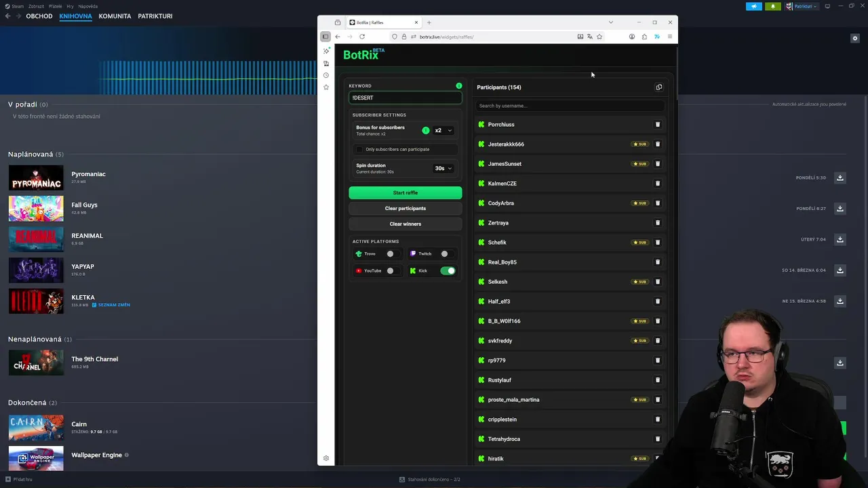Open browser account profile icon
The width and height of the screenshot is (868, 488).
pos(632,37)
